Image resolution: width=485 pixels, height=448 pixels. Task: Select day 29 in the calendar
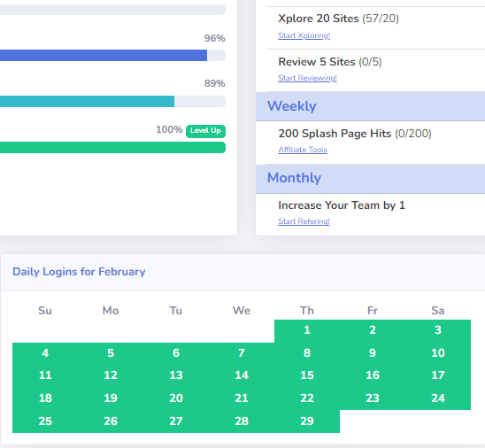[x=307, y=421]
